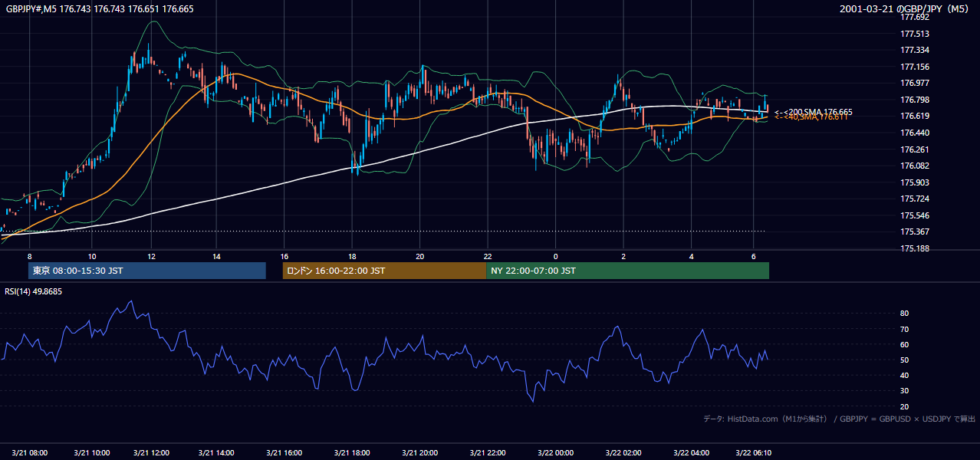Select the London 16:00-22:00 JST session bar
This screenshot has height=460, width=980.
384,271
